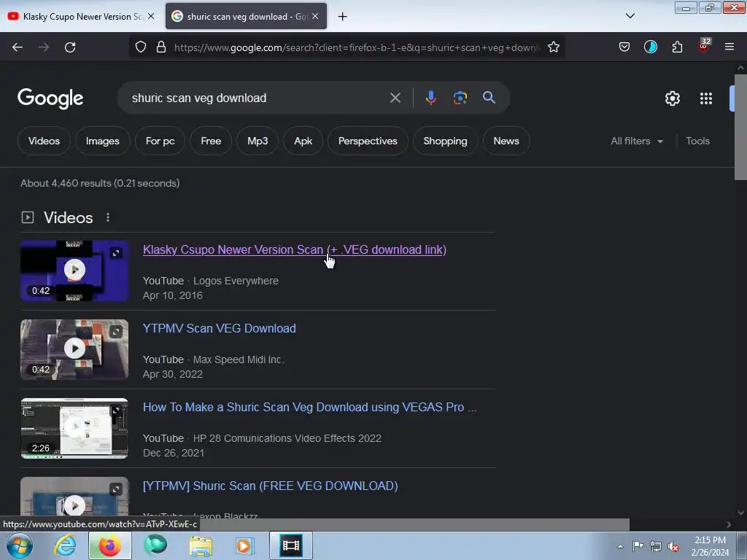Open Google quick settings gear
The image size is (747, 560).
tap(672, 98)
